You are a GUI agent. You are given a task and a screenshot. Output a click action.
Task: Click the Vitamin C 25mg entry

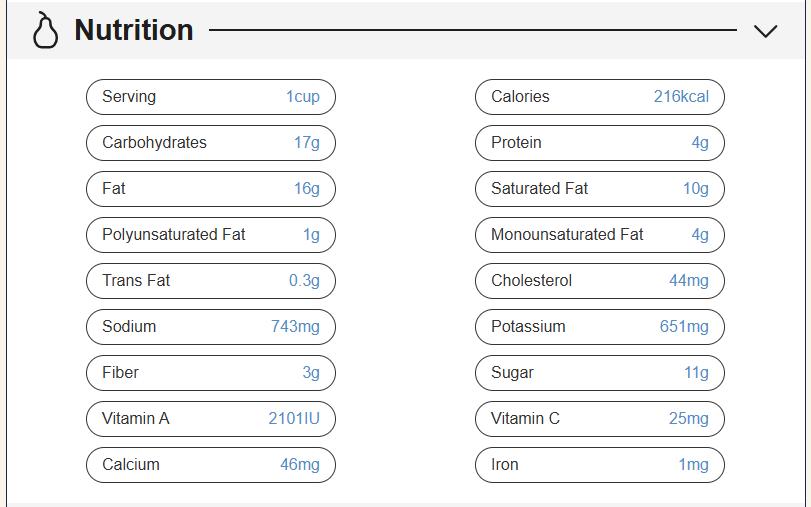(599, 419)
